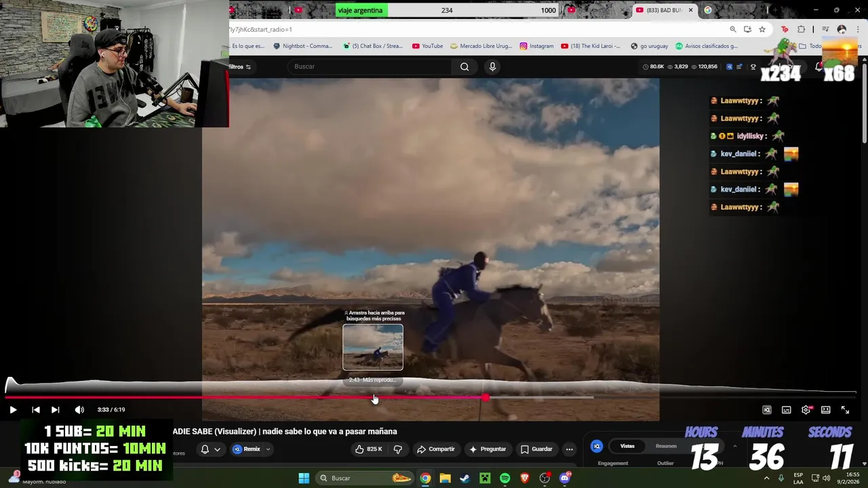Open the go uruguay bookmark
The width and height of the screenshot is (868, 488).
[x=649, y=46]
